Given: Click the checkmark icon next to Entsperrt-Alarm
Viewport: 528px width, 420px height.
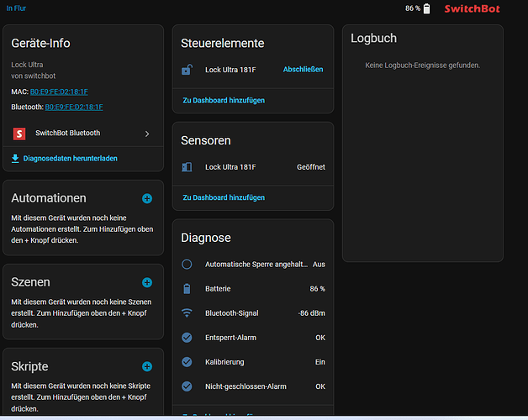Looking at the screenshot, I should (x=187, y=338).
